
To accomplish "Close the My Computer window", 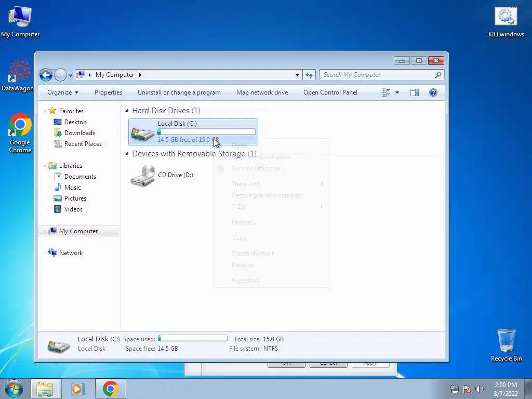I will 436,61.
